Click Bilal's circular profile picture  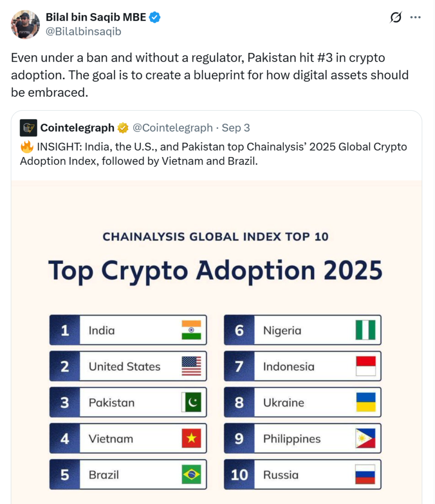25,24
